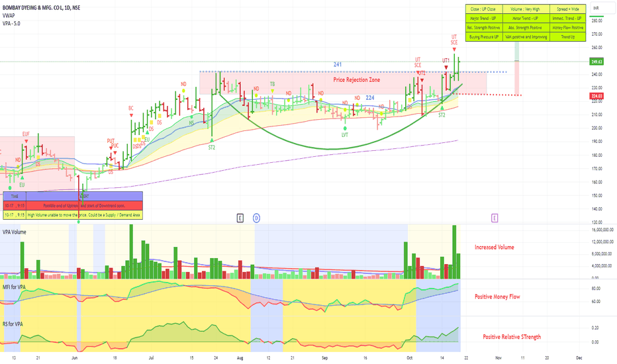Select the VWAP indicator legend

coord(9,16)
